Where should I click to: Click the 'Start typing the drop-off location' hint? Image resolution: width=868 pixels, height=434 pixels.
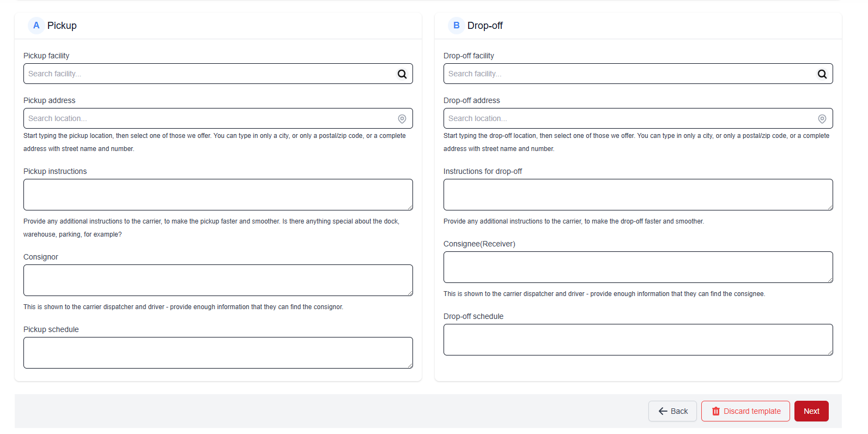click(636, 142)
